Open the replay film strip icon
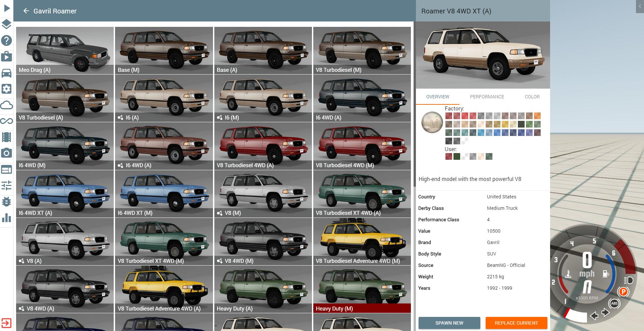Viewport: 644px width, 331px height. click(6, 137)
